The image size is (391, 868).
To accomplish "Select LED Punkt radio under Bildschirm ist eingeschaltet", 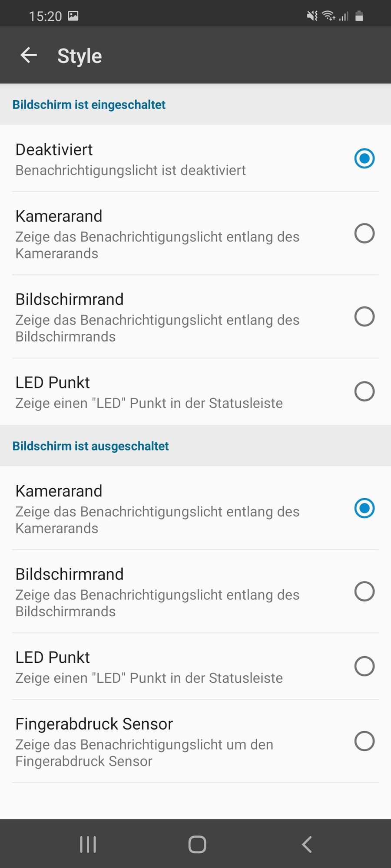I will (x=364, y=391).
